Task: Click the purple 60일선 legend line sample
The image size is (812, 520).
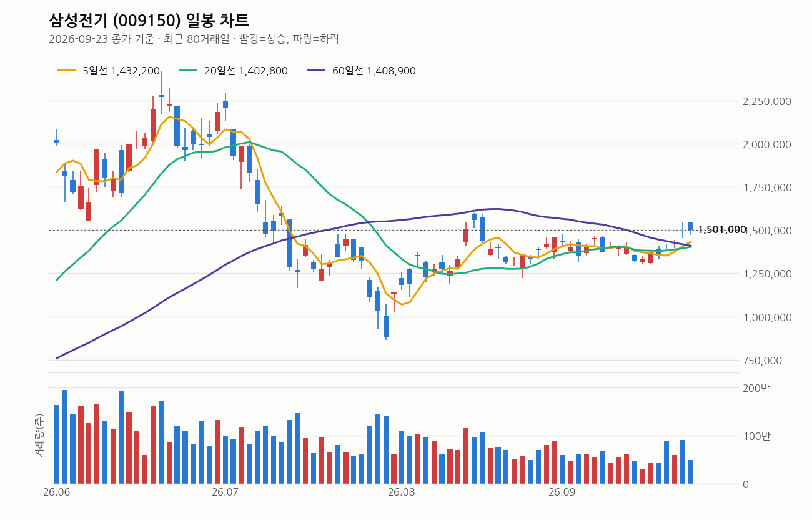Action: [x=317, y=71]
